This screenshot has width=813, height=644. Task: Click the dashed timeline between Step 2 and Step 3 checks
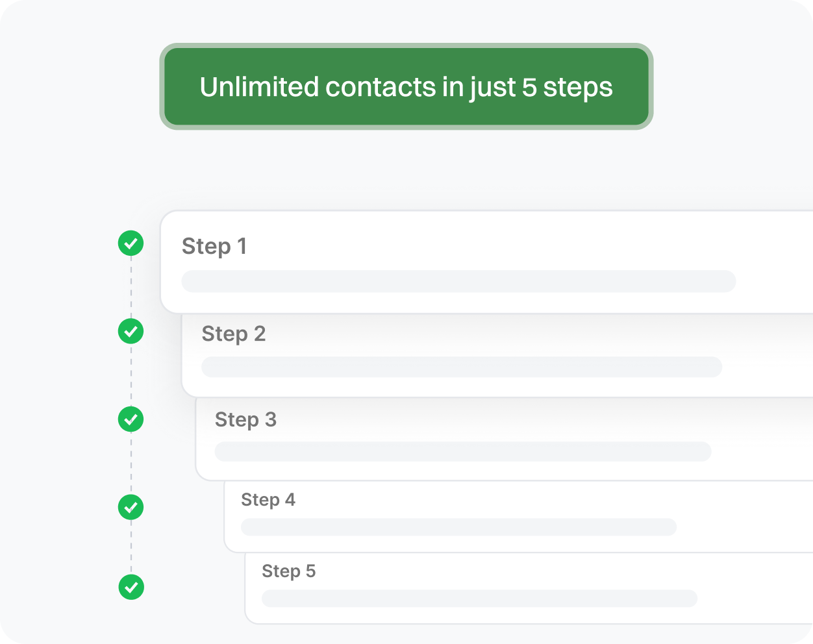point(131,375)
